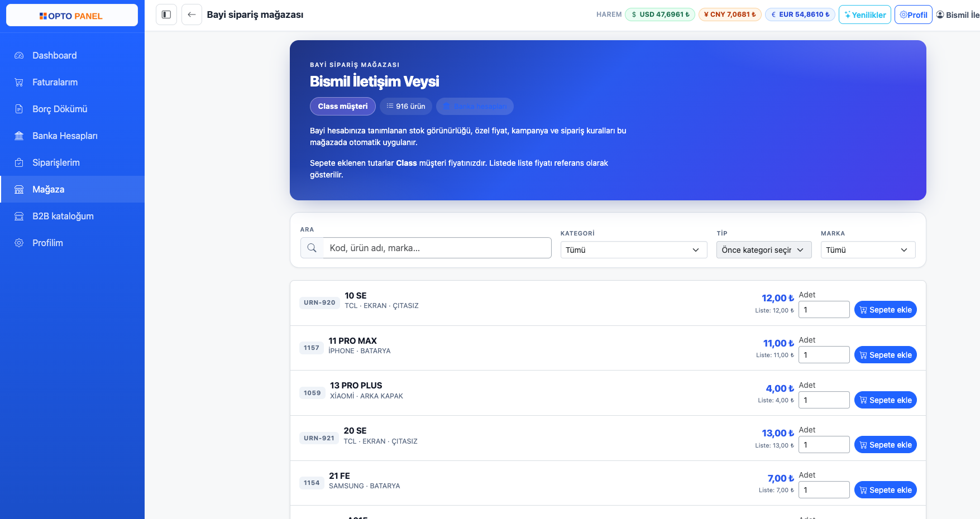Viewport: 980px width, 519px height.
Task: Click the search magnifier icon
Action: [x=312, y=248]
